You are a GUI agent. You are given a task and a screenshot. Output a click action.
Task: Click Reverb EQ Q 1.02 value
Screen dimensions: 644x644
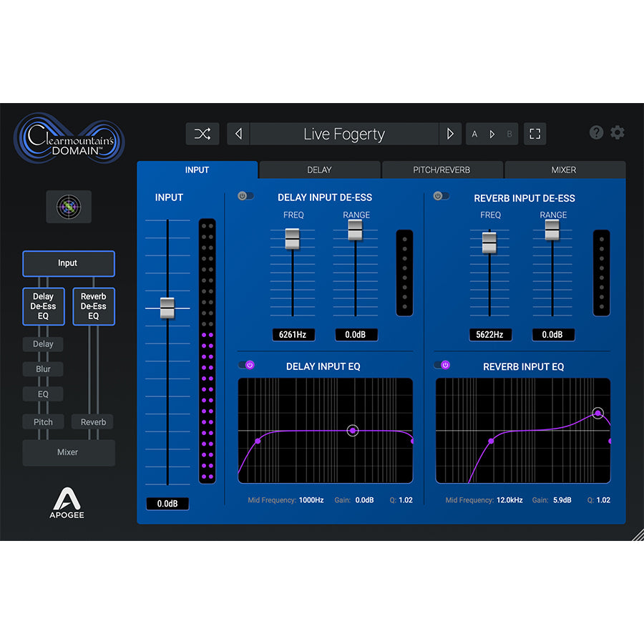pyautogui.click(x=603, y=500)
